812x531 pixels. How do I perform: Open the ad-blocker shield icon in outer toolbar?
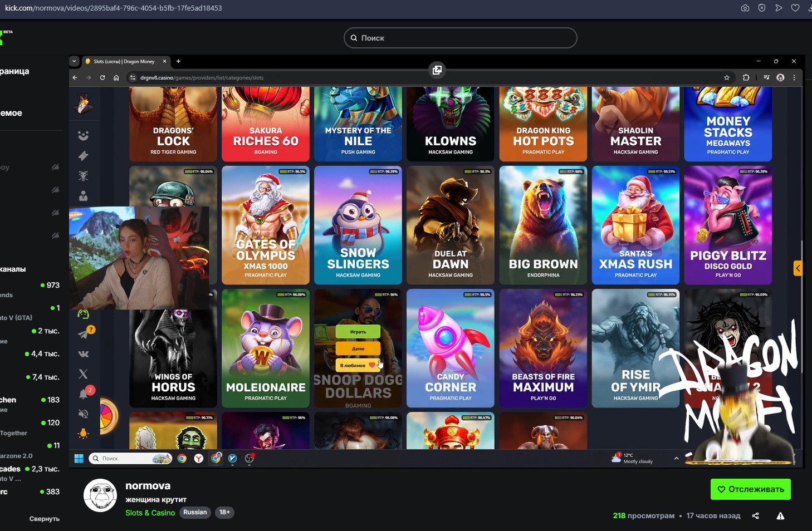point(762,8)
